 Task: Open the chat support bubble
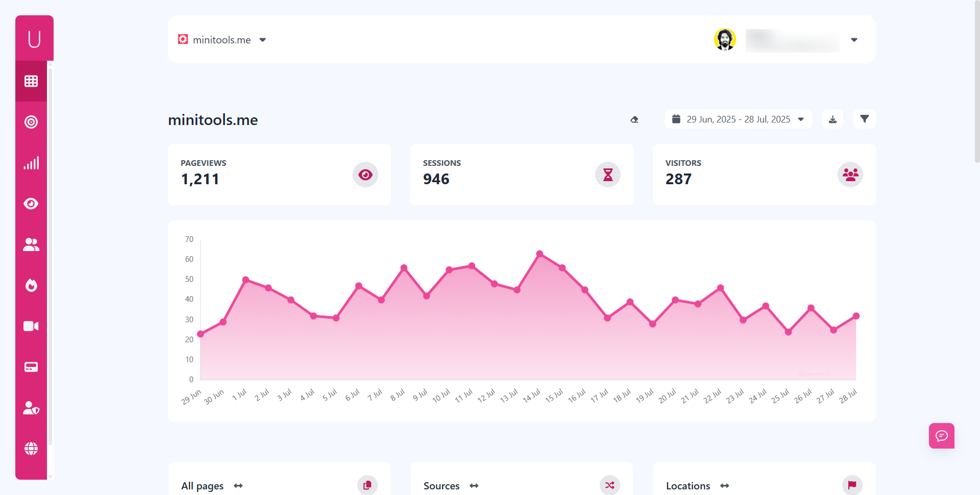tap(941, 436)
